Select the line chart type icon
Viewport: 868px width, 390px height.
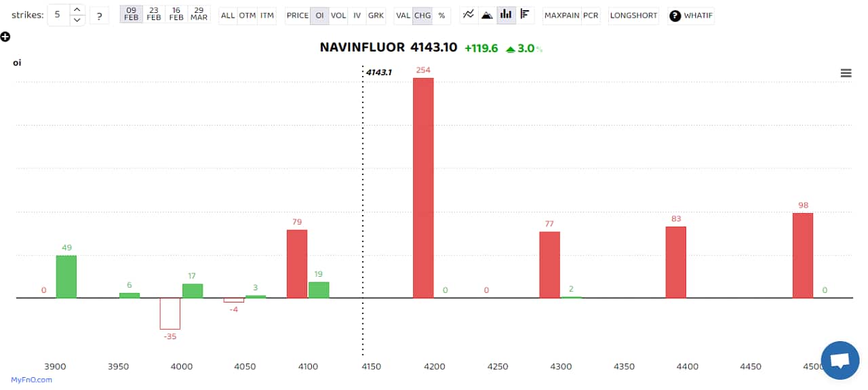click(x=468, y=15)
